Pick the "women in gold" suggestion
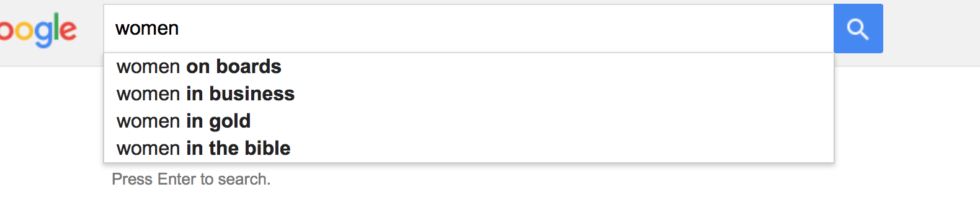Viewport: 980px width, 223px height. 468,121
